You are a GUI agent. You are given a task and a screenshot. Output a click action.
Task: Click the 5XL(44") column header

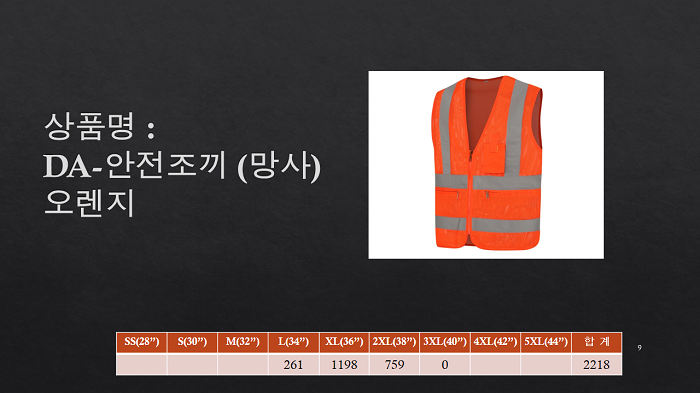click(x=546, y=343)
